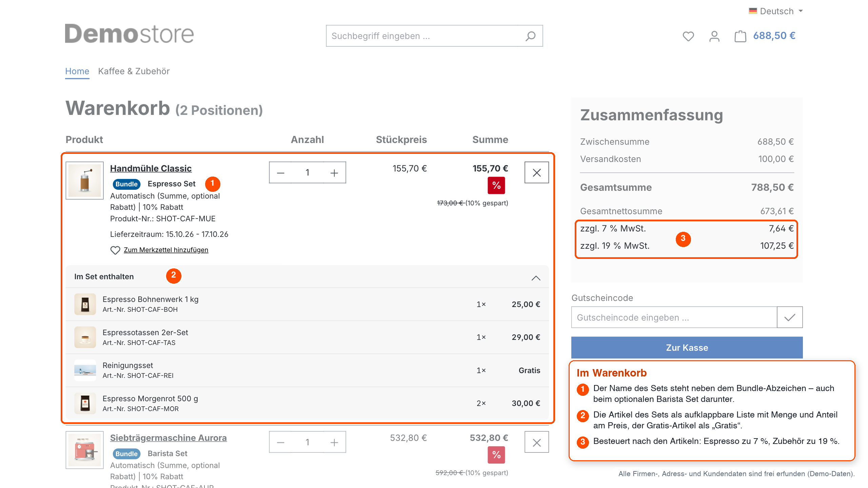Click the Bundle badge of Espresso Set

[126, 184]
